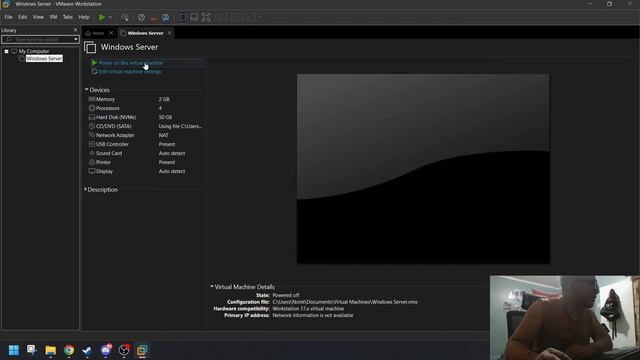Click the Sound Card 'Auto detect' value

coord(172,153)
